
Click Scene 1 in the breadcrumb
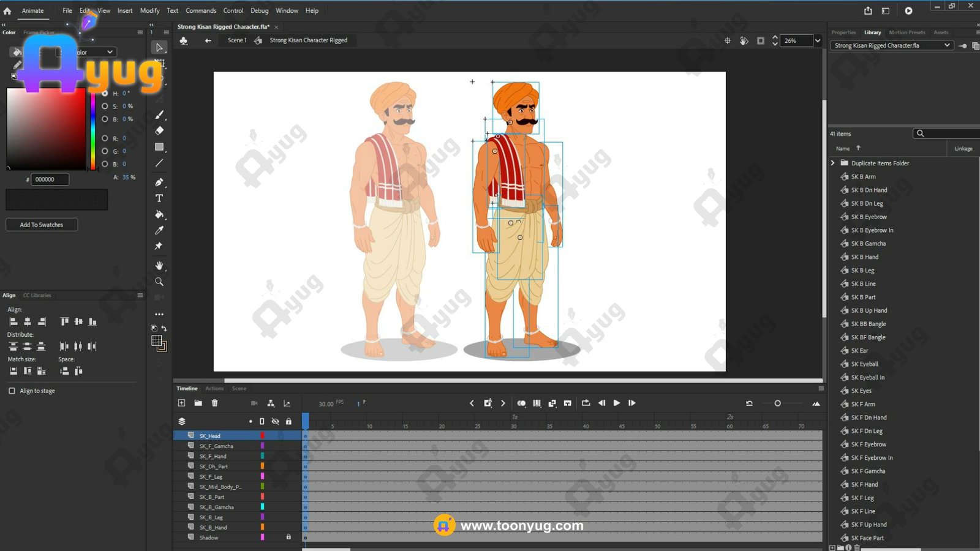tap(236, 40)
